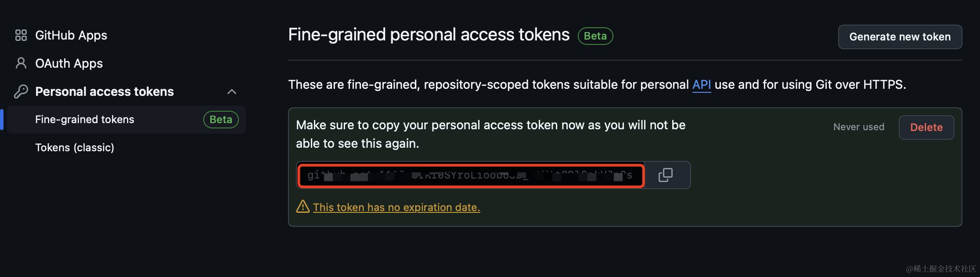Select the masked token text field

[470, 175]
